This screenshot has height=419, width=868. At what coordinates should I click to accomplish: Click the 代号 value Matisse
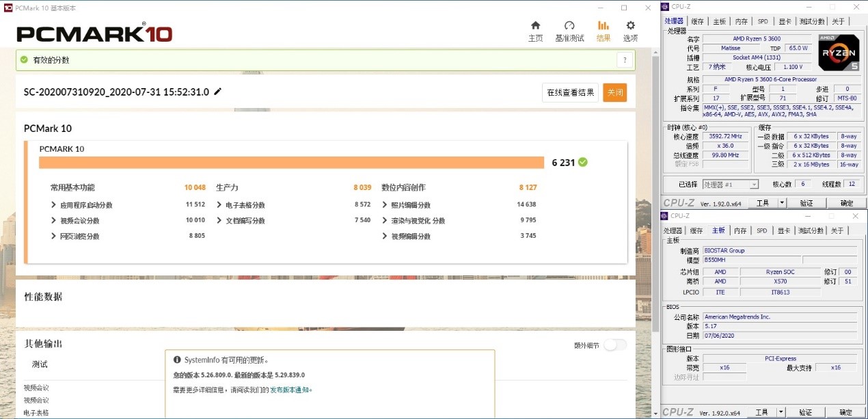pyautogui.click(x=731, y=49)
